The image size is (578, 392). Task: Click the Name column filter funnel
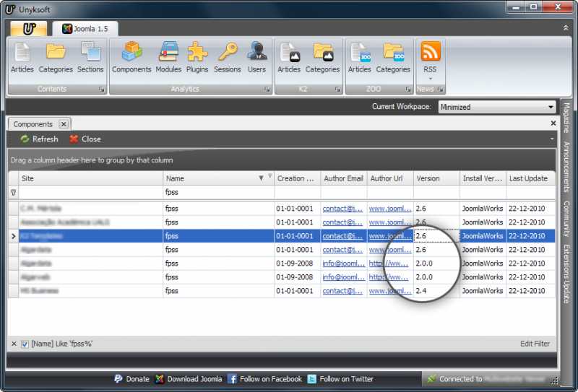click(269, 175)
